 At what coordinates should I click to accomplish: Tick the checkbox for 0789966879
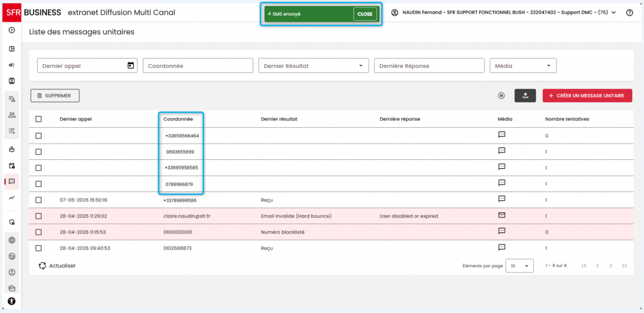[x=38, y=184]
